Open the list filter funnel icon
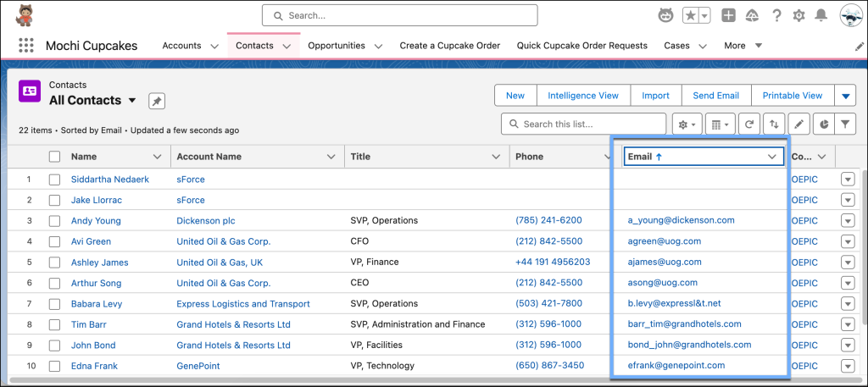This screenshot has width=868, height=387. coord(845,124)
